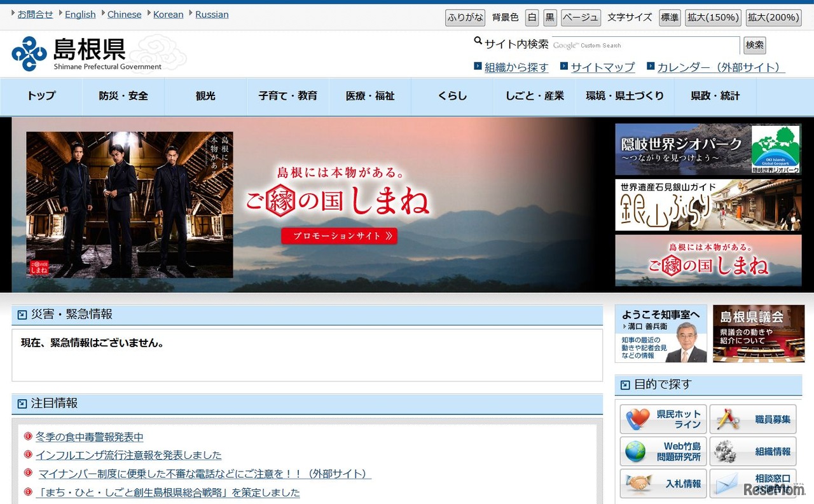Open the 銀山ぶらり 石見銀山ガイド banner
This screenshot has height=504, width=814.
pyautogui.click(x=708, y=205)
